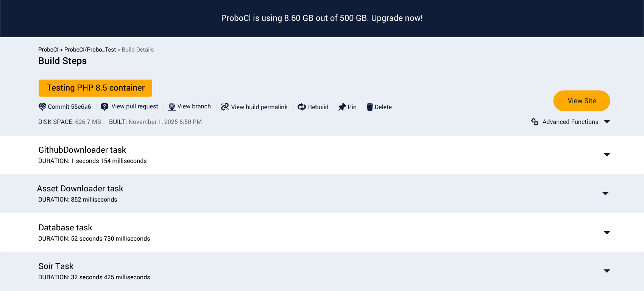Open ProboCI/Probo_Test breadcrumb link
Viewport: 644px width, 291px height.
tap(90, 50)
